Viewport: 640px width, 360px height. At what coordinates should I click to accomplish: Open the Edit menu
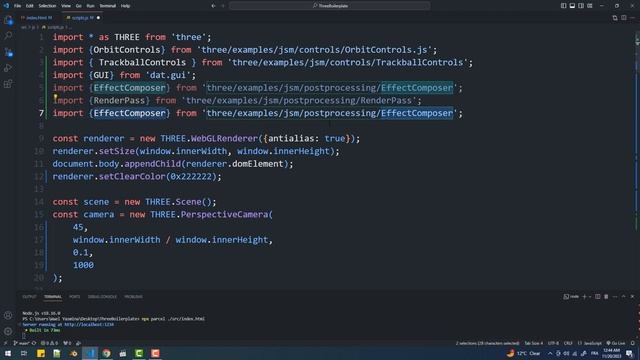[29, 6]
